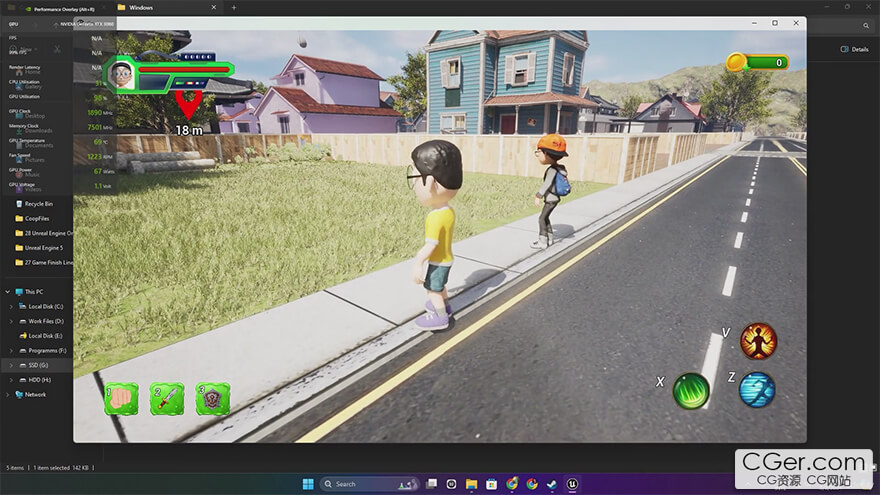Select This PC in the sidebar
Image resolution: width=880 pixels, height=495 pixels.
point(29,292)
